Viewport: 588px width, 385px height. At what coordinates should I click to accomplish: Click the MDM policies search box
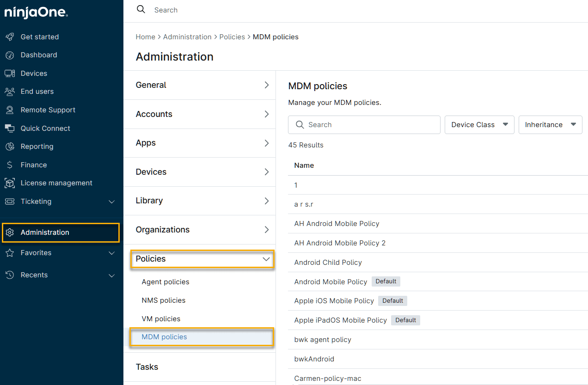tap(364, 125)
